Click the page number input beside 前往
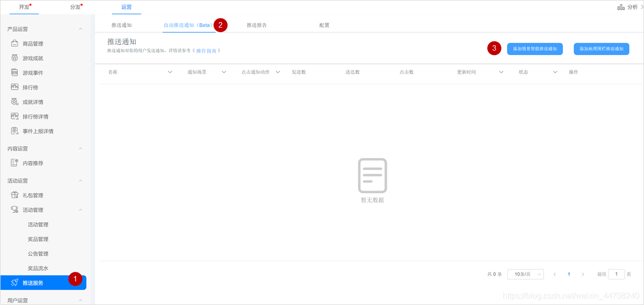644x305 pixels. pyautogui.click(x=616, y=274)
